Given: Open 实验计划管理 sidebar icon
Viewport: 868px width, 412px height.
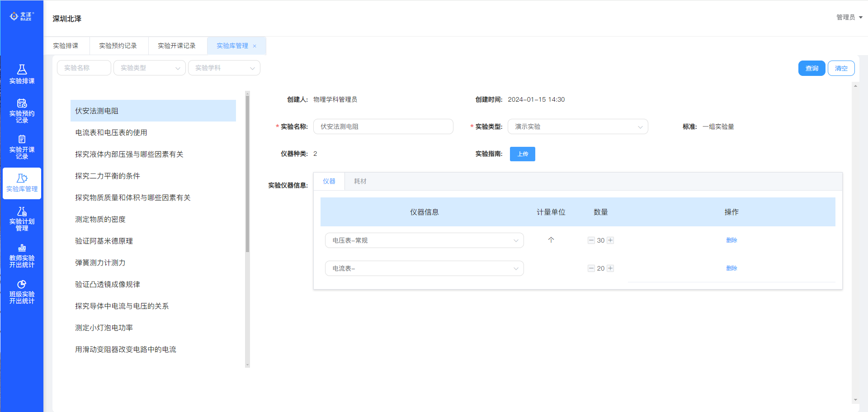Looking at the screenshot, I should coord(22,211).
